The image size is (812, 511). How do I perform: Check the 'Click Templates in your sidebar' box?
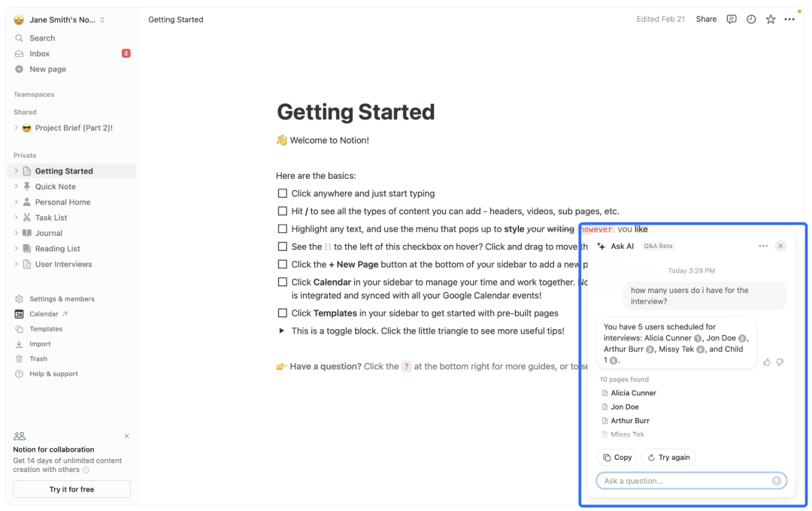(x=282, y=313)
